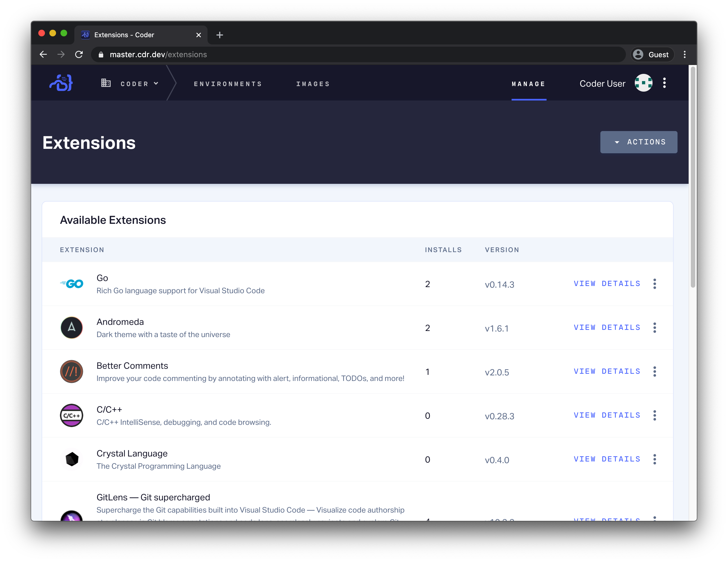Screen dimensions: 728x562
Task: Click version v1.6.1 in Andromeda row
Action: point(497,328)
